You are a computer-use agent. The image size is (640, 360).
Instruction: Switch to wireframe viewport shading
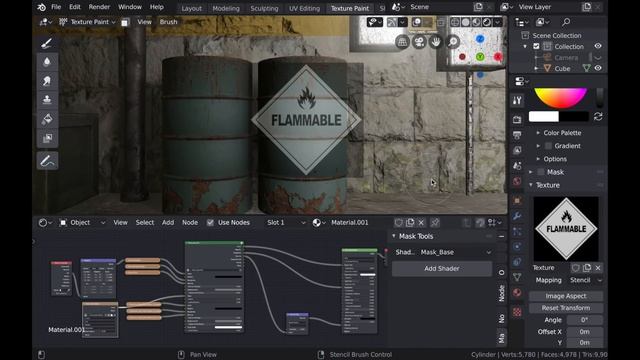tap(455, 22)
